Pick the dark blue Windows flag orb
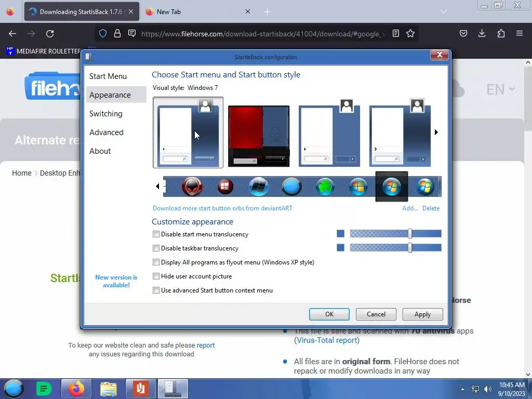Viewport: 532px width, 399px height. point(259,187)
